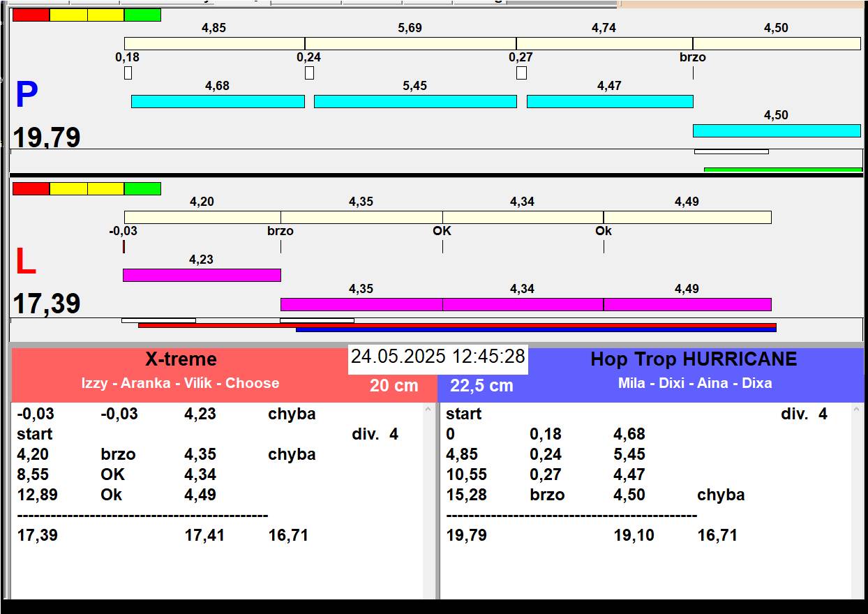Click the scroll-up arrow in Hop Trop HURRICANE panel
This screenshot has width=868, height=614.
858,411
